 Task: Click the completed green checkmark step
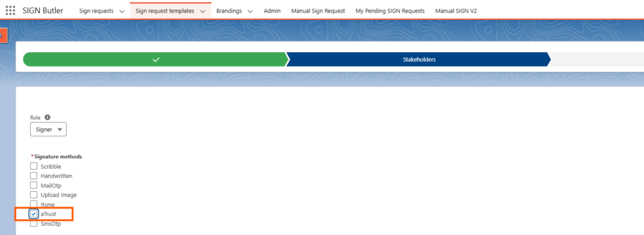156,60
